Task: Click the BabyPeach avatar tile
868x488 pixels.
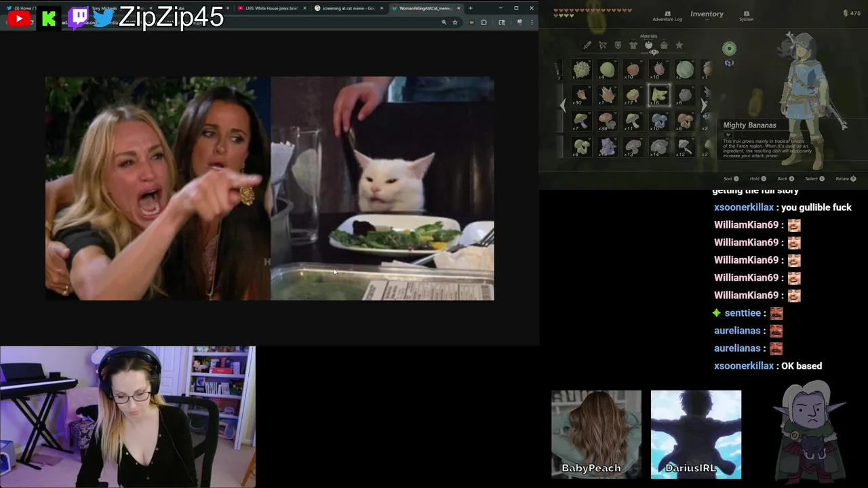Action: [596, 434]
